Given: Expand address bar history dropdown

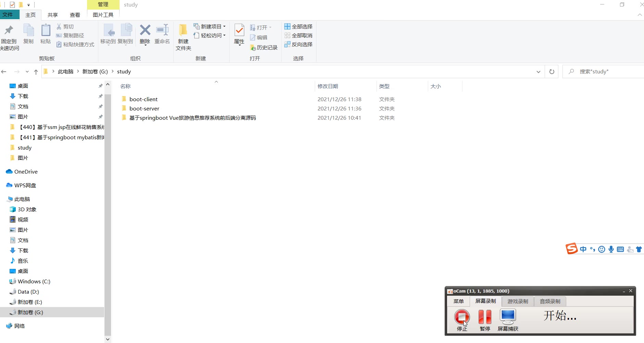Looking at the screenshot, I should click(x=538, y=72).
